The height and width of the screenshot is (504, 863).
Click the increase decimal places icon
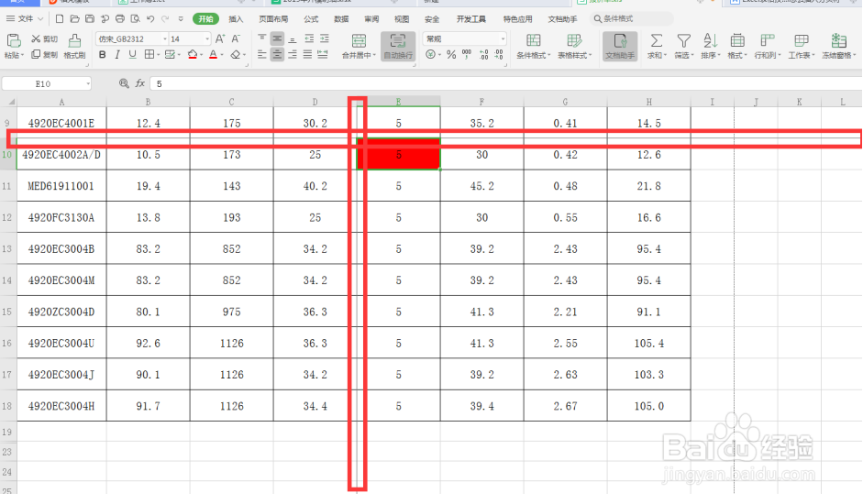(x=483, y=54)
